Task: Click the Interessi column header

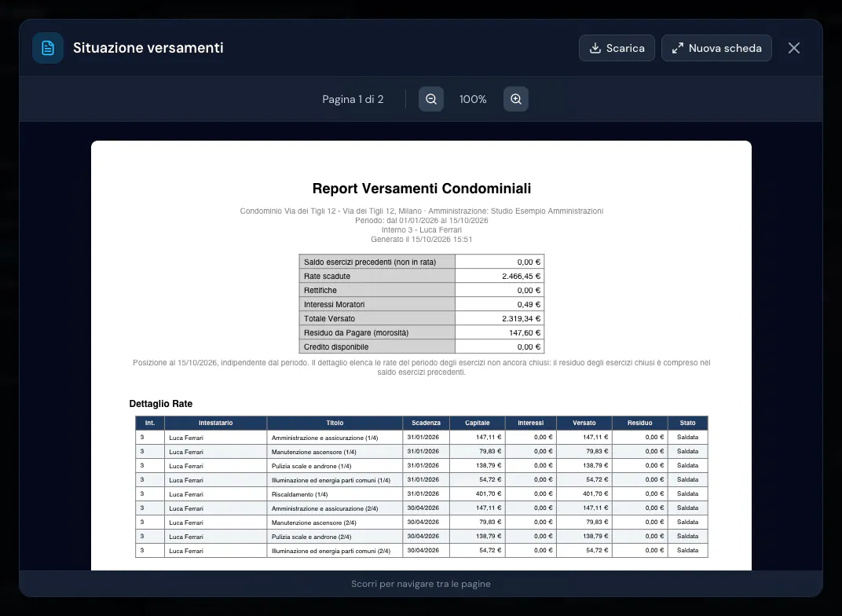Action: coord(530,423)
